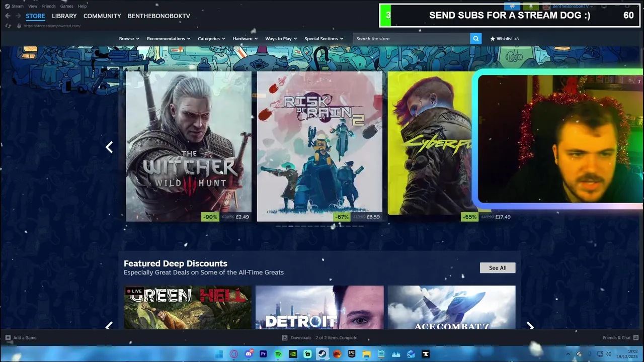Click the Cyberpunk £17.49 price
644x362 pixels.
[503, 217]
